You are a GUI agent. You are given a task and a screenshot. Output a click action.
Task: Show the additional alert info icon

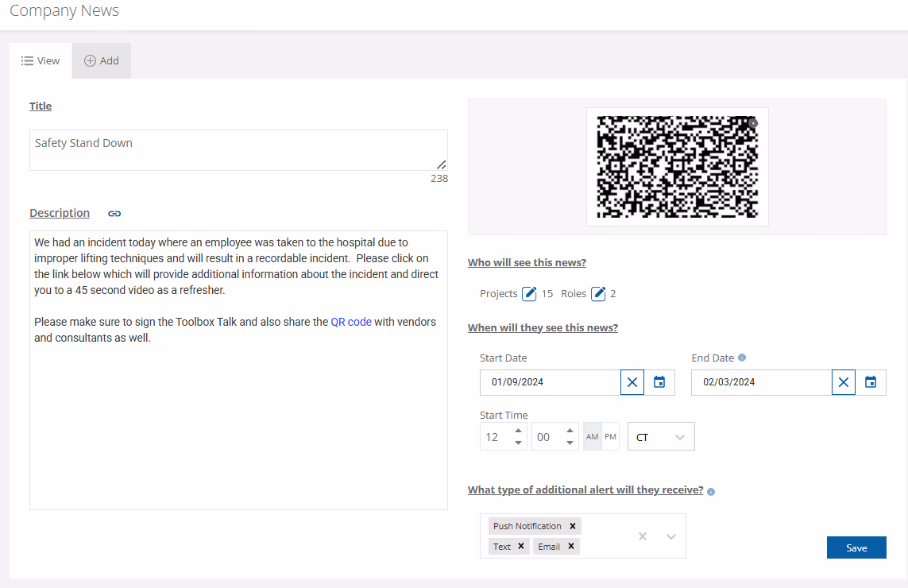click(711, 492)
